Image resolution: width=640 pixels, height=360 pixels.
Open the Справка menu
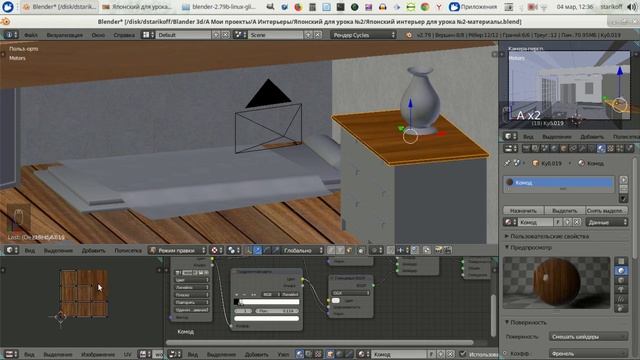click(x=124, y=35)
